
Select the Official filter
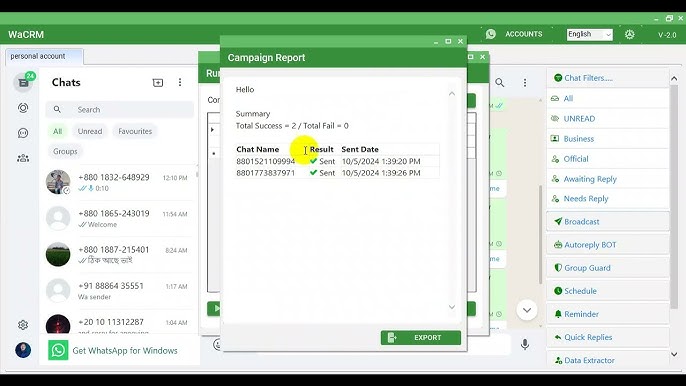coord(608,159)
